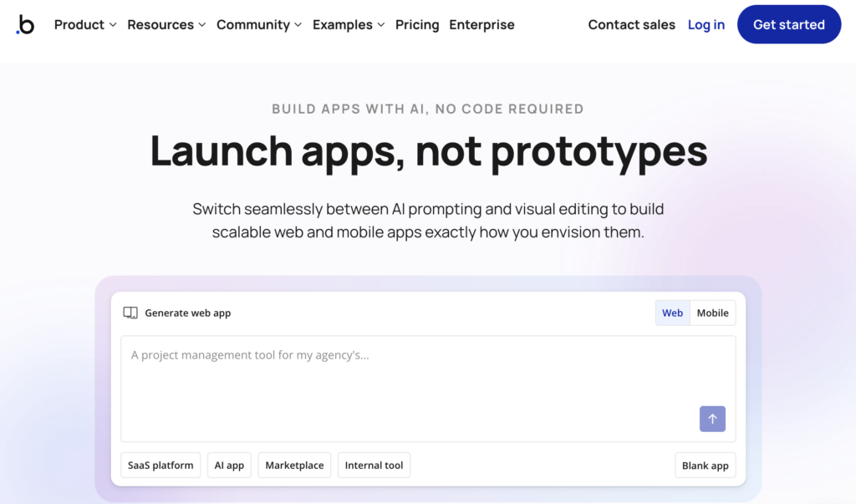This screenshot has height=504, width=856.
Task: Click the Bubble logo icon
Action: (25, 25)
